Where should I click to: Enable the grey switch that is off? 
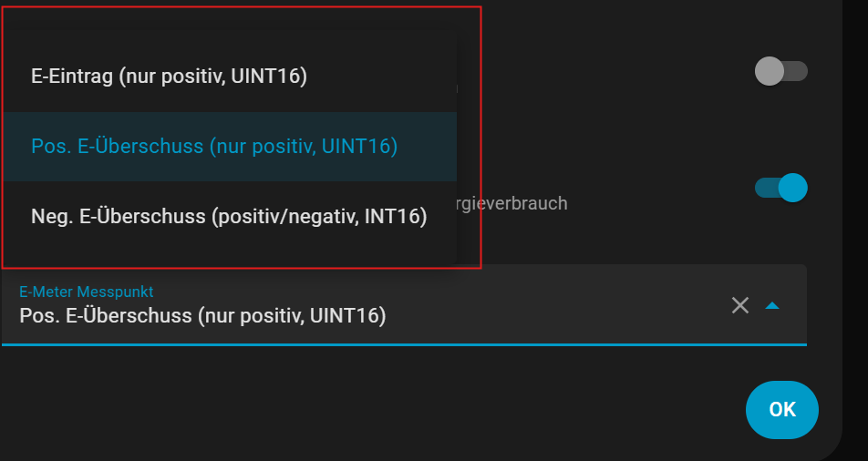781,71
